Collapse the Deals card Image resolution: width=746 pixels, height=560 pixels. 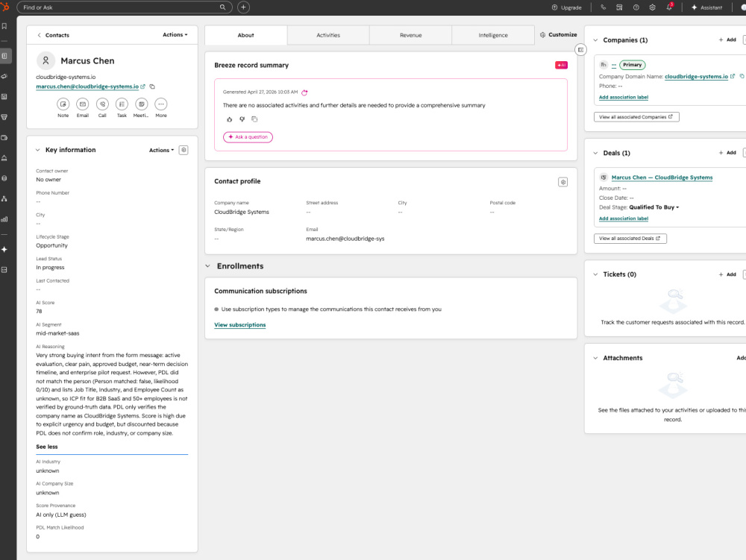(x=595, y=153)
